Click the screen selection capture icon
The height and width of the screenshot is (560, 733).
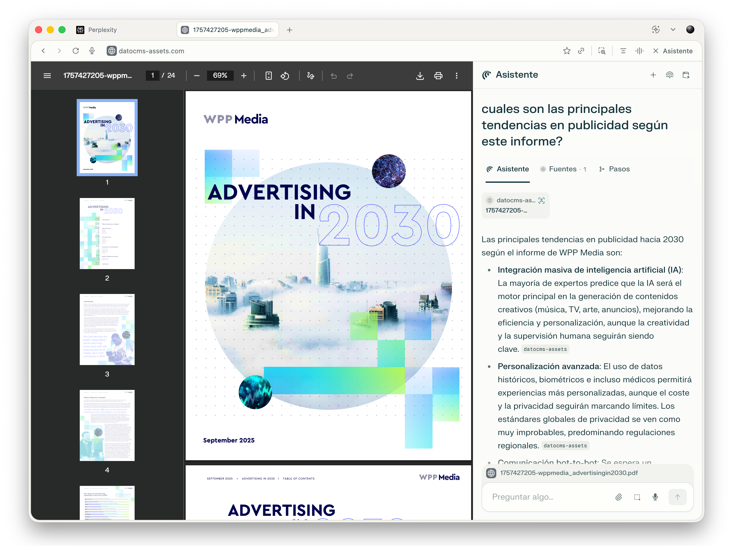pos(637,497)
